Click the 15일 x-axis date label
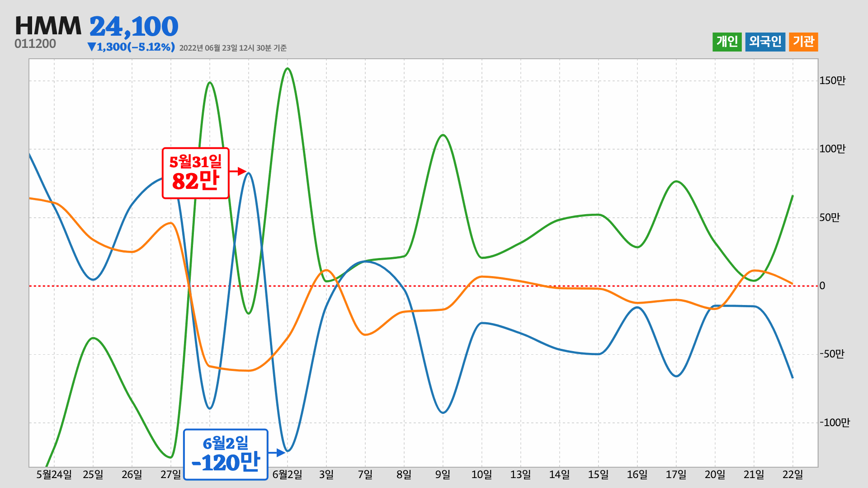Viewport: 868px width, 488px height. click(599, 475)
